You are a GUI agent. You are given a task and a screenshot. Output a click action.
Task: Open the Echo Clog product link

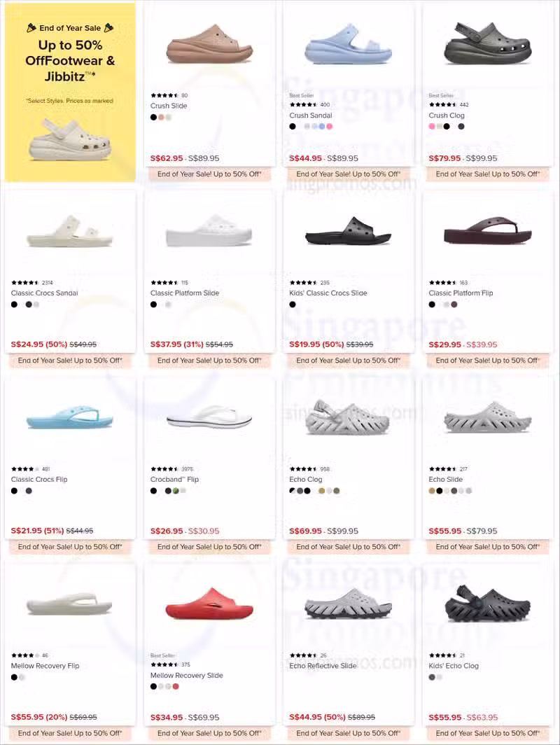305,480
